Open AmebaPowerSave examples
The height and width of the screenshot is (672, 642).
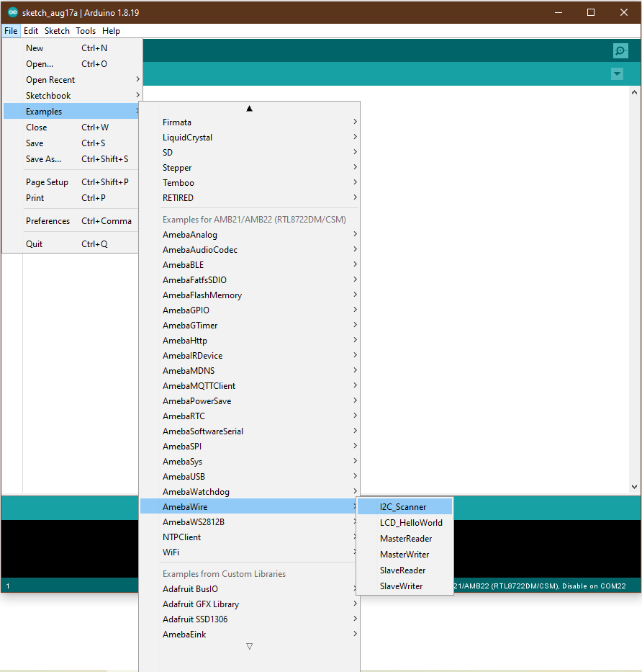(x=250, y=401)
